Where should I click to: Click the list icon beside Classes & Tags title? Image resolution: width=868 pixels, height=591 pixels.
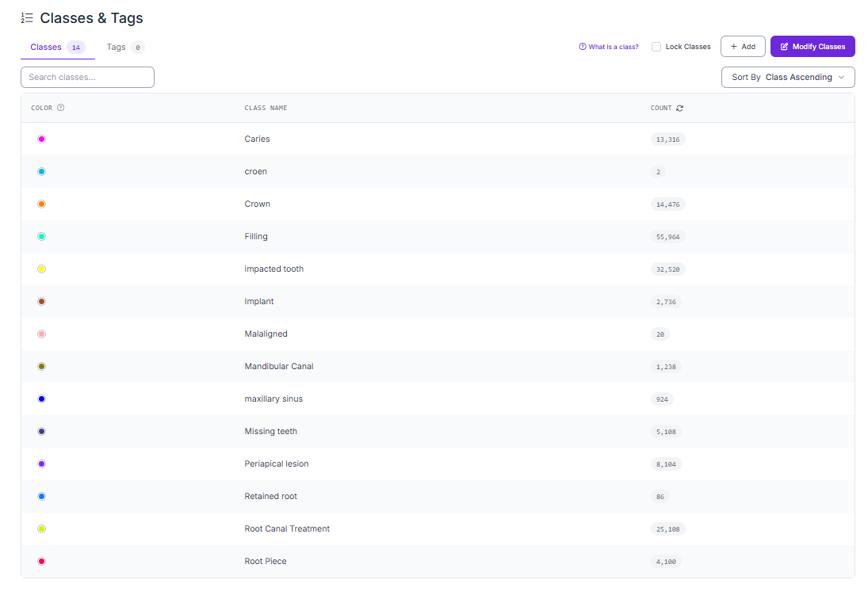click(x=27, y=17)
